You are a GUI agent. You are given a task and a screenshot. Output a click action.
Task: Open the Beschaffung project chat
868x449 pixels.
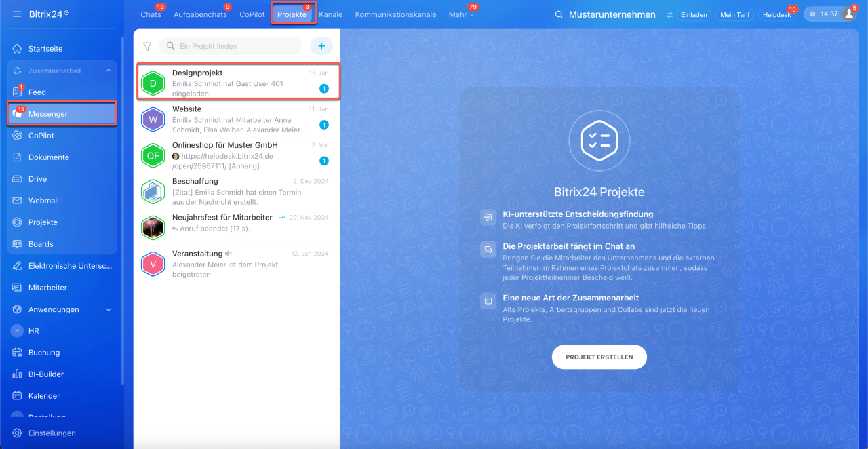pos(236,192)
